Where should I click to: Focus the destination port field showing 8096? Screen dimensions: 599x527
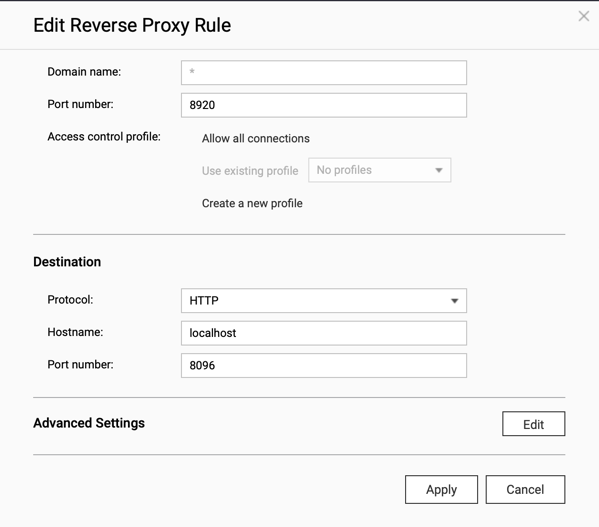click(x=324, y=365)
